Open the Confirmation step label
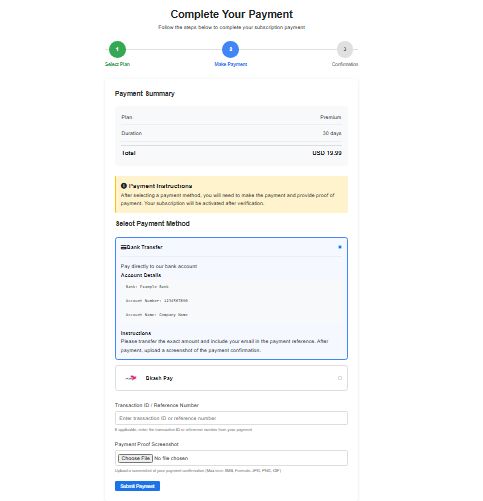Viewport: 483px width, 501px height. point(345,64)
